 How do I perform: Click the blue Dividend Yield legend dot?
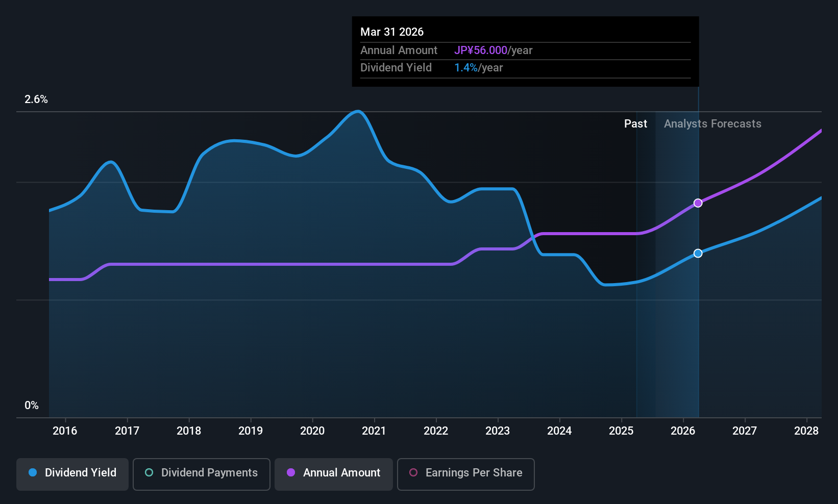(x=33, y=472)
